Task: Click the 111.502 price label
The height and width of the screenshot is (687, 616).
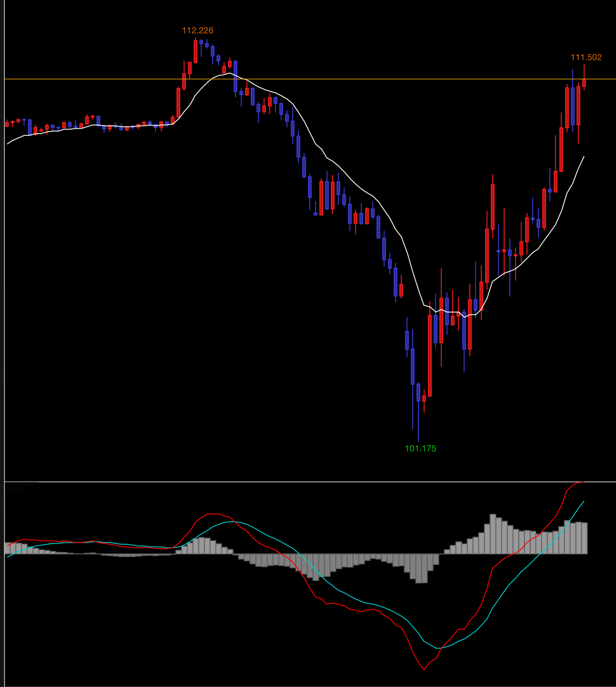Action: click(586, 57)
